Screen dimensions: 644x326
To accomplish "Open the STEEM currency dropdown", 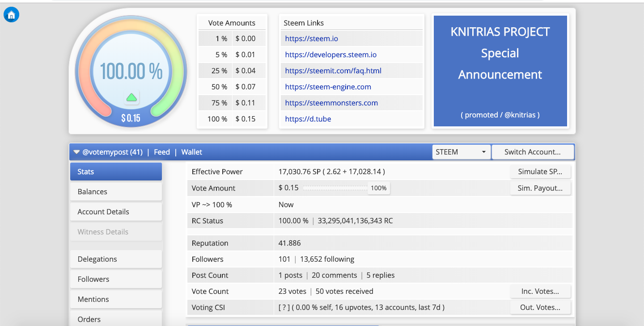I will (x=461, y=152).
